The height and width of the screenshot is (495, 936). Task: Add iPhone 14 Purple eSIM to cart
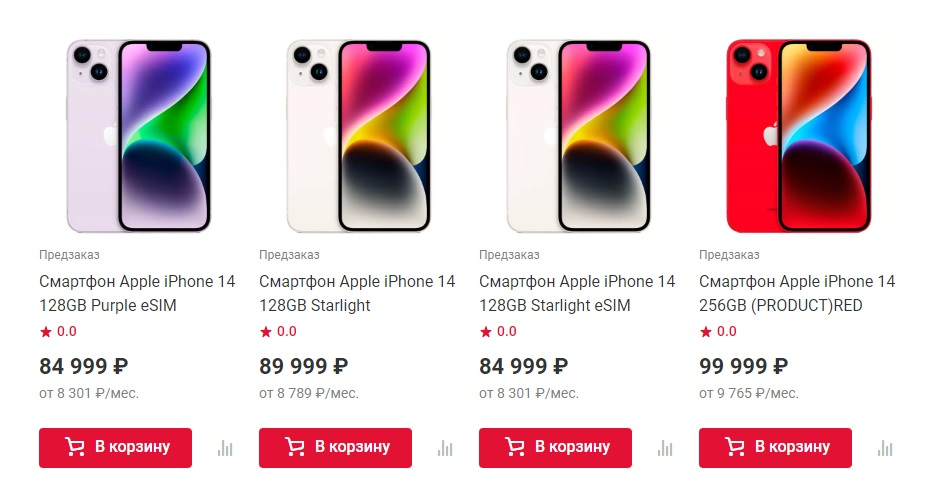115,448
